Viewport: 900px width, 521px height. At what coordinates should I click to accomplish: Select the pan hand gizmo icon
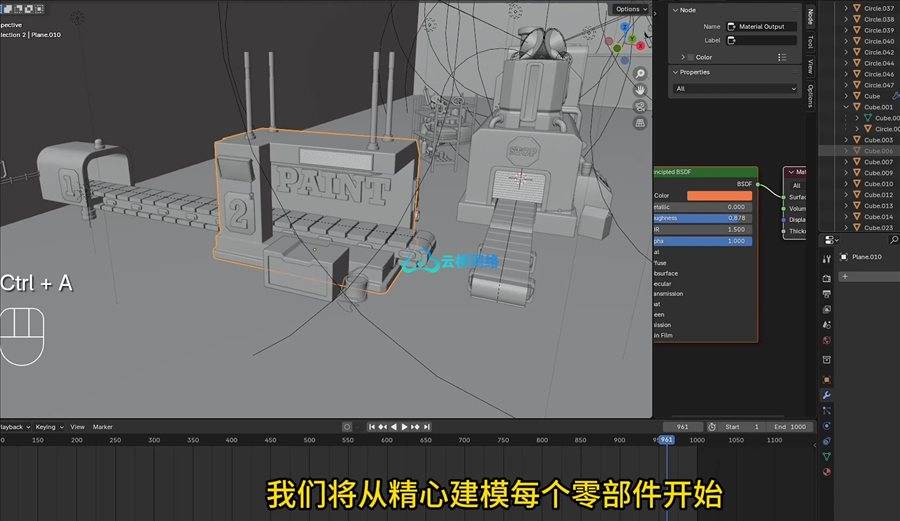tap(640, 88)
